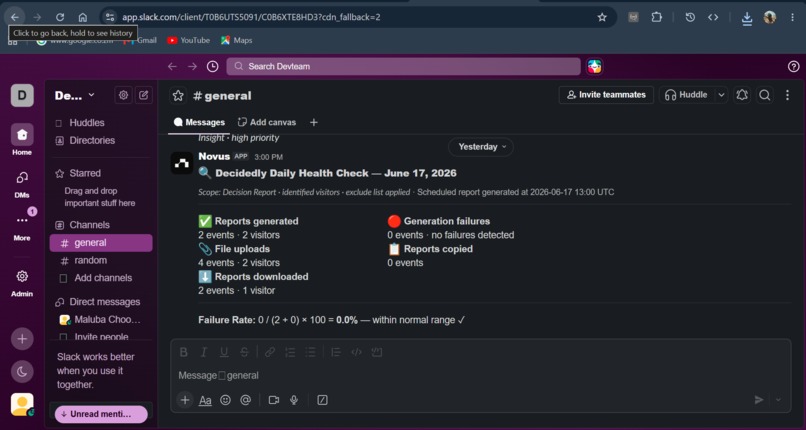Open the #random channel

(101, 260)
